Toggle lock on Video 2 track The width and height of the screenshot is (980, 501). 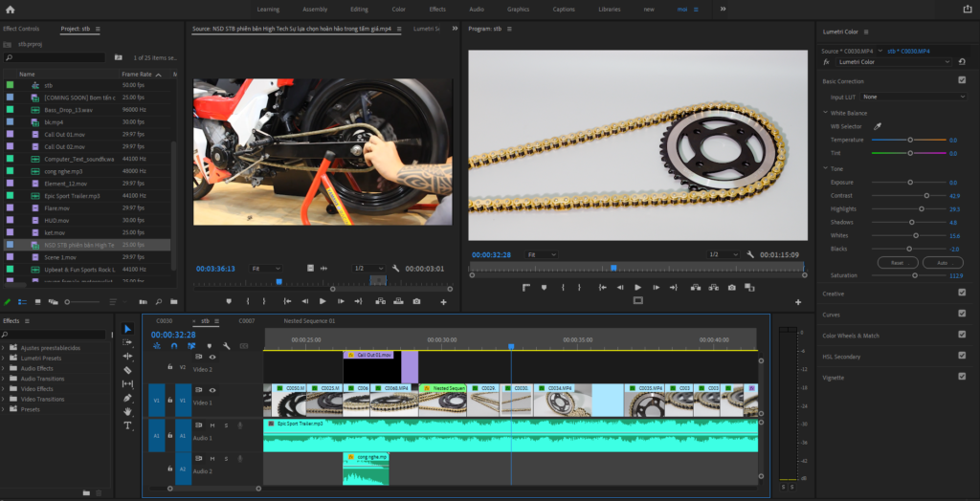click(x=169, y=367)
